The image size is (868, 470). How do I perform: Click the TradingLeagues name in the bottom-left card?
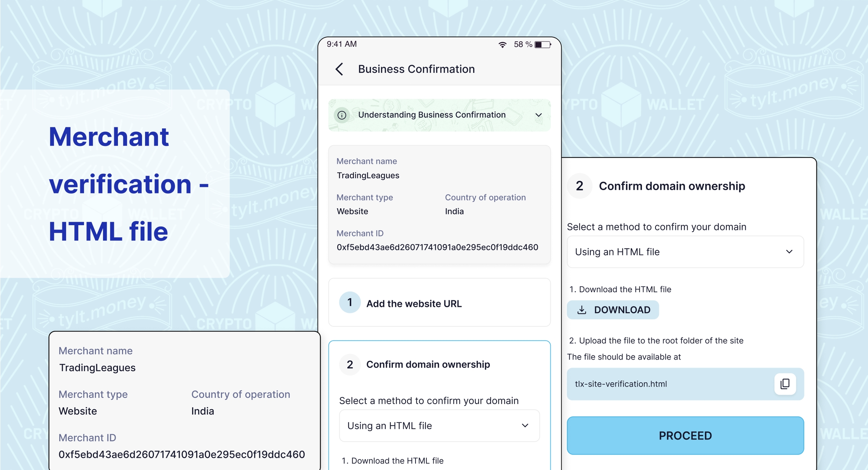click(97, 368)
